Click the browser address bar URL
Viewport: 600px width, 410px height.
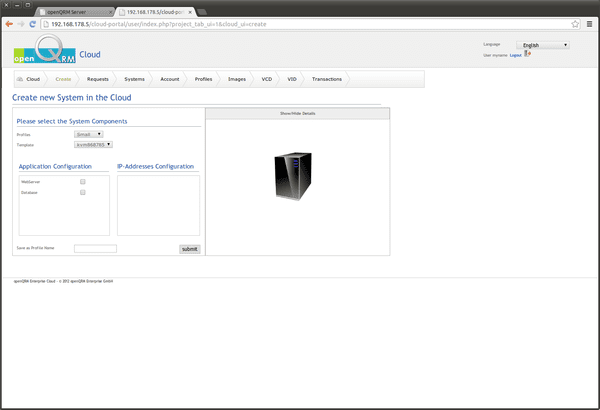[x=158, y=24]
